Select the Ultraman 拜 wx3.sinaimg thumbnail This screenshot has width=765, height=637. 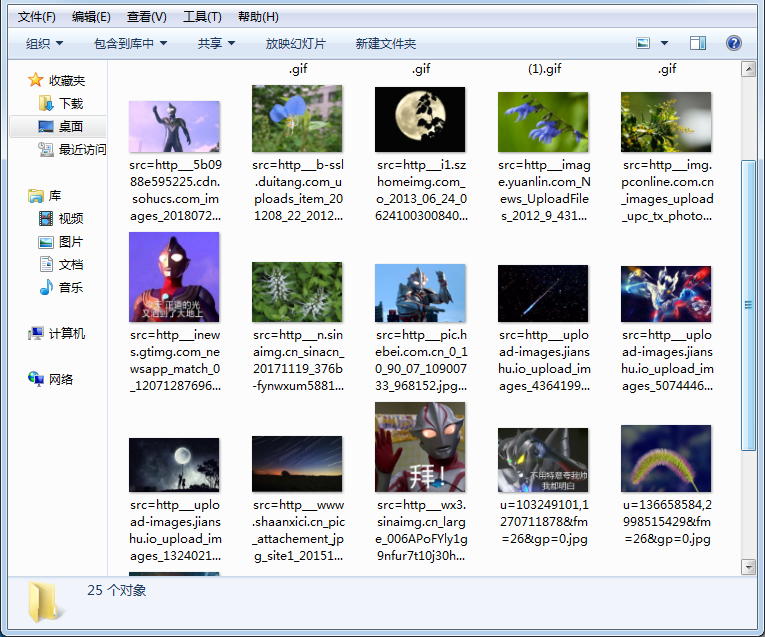(420, 447)
